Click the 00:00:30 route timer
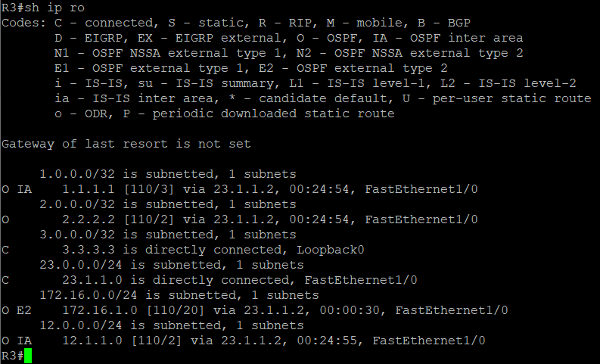The height and width of the screenshot is (364, 600). point(350,310)
